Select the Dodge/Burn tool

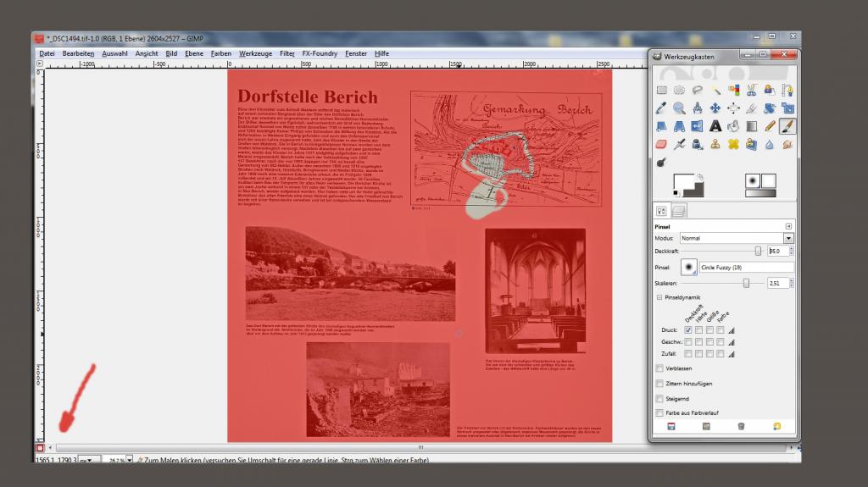click(x=661, y=163)
